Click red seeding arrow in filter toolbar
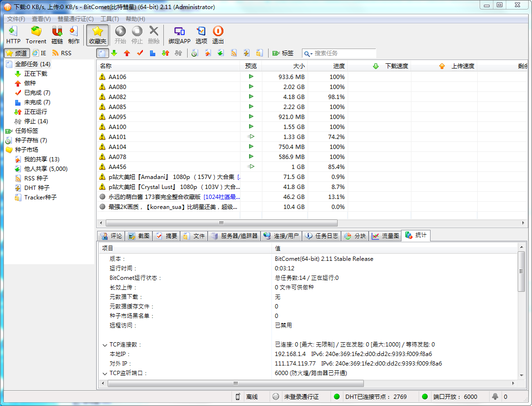The height and width of the screenshot is (406, 532). tap(127, 53)
